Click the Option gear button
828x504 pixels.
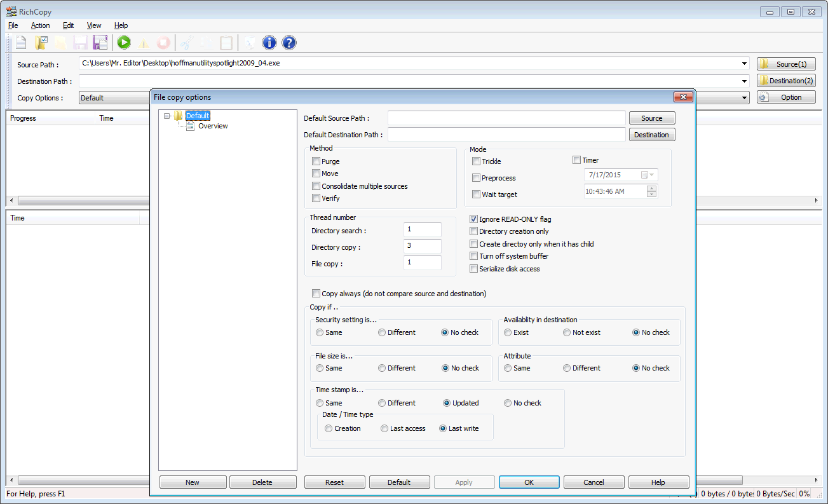pos(786,97)
